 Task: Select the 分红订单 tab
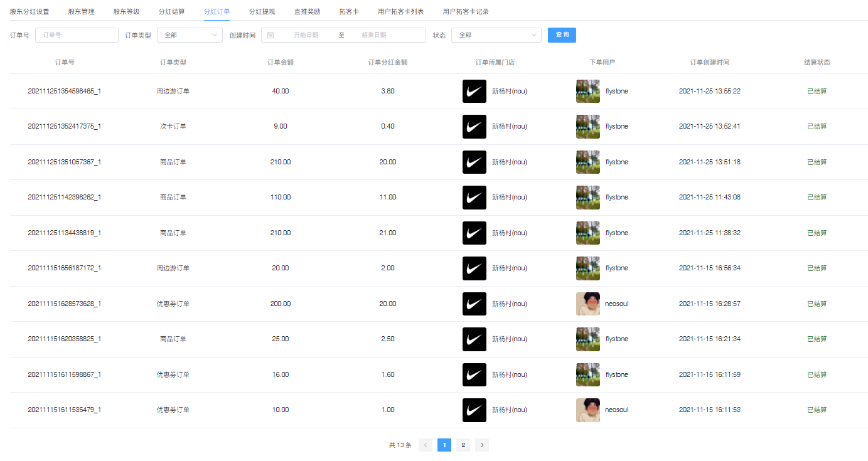[x=217, y=11]
